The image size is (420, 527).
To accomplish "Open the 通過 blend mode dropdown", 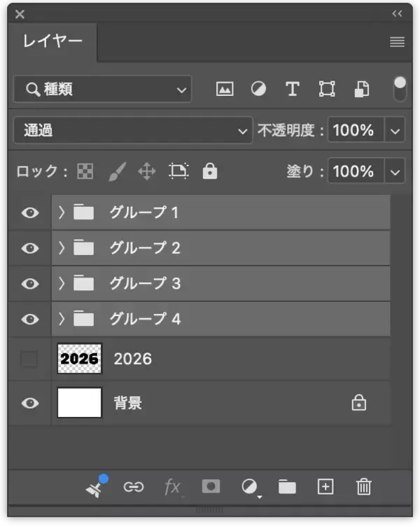I will tap(133, 130).
